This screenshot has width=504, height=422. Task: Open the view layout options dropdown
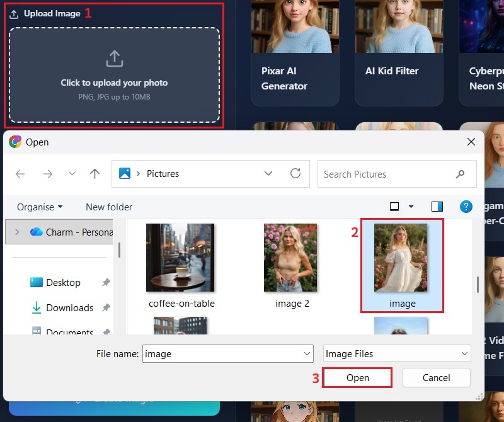coord(411,207)
